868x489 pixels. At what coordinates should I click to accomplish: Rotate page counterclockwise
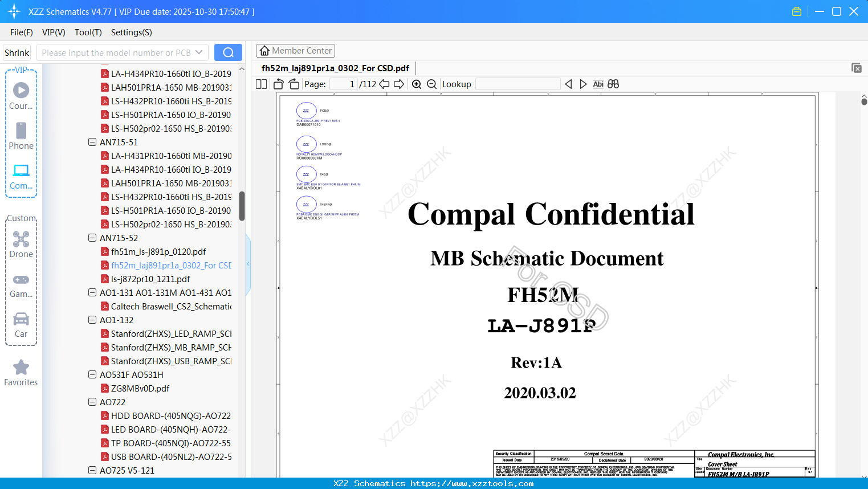click(278, 84)
